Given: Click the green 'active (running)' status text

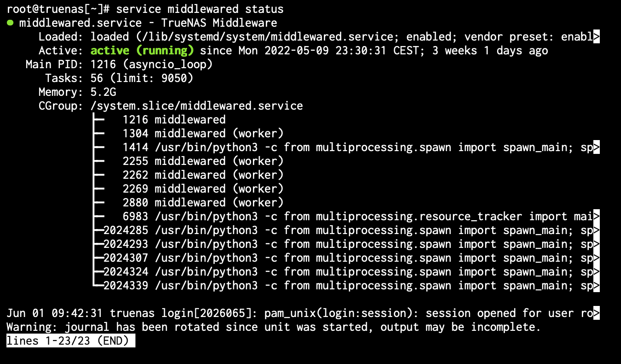Looking at the screenshot, I should pyautogui.click(x=142, y=51).
